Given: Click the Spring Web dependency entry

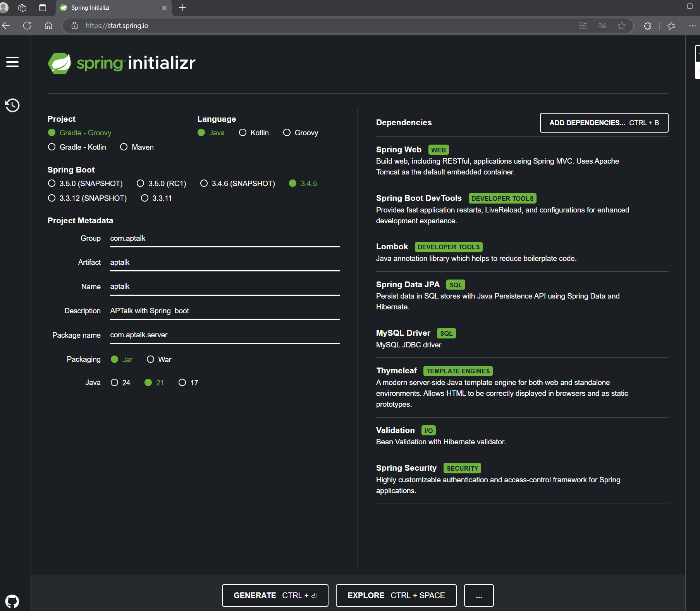Looking at the screenshot, I should click(522, 161).
